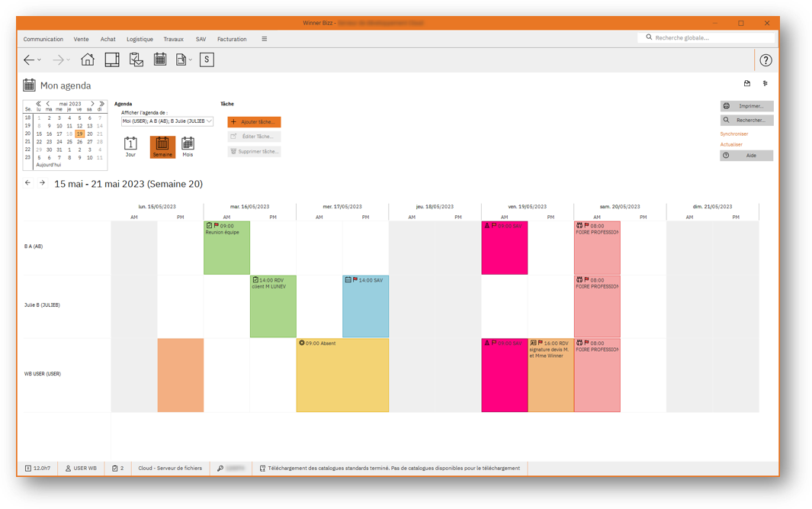This screenshot has height=509, width=812.
Task: Open the Help question mark icon
Action: click(x=765, y=60)
